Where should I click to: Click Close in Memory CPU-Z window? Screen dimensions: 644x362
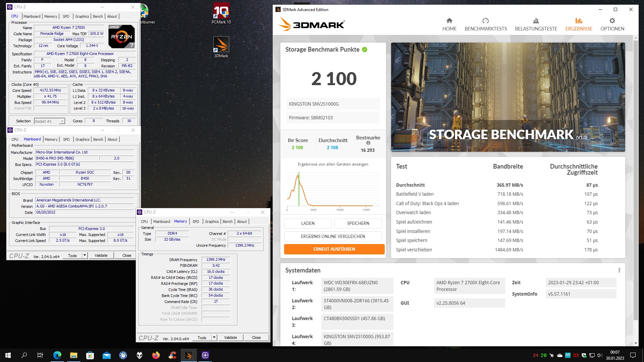(256, 338)
